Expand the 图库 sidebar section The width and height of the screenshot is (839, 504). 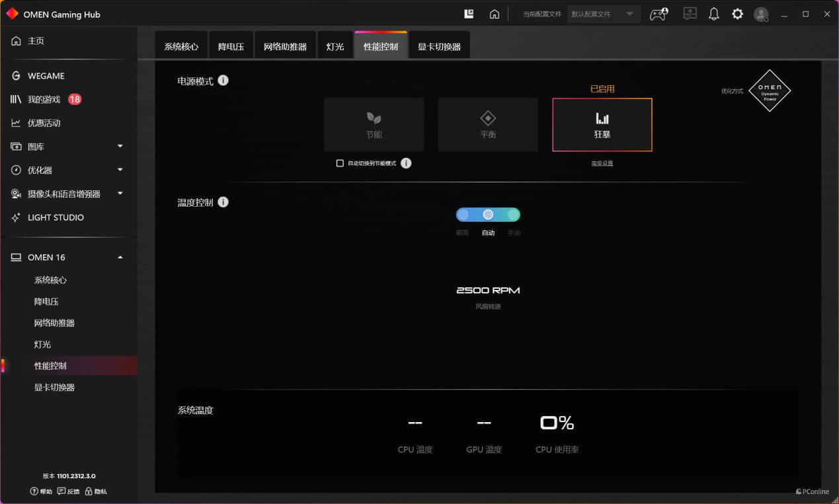120,147
